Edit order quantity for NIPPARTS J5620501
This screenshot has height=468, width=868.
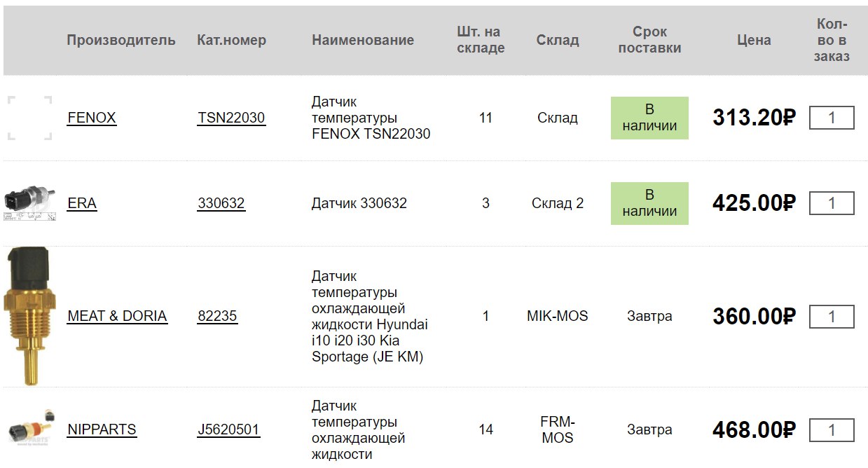coord(832,429)
